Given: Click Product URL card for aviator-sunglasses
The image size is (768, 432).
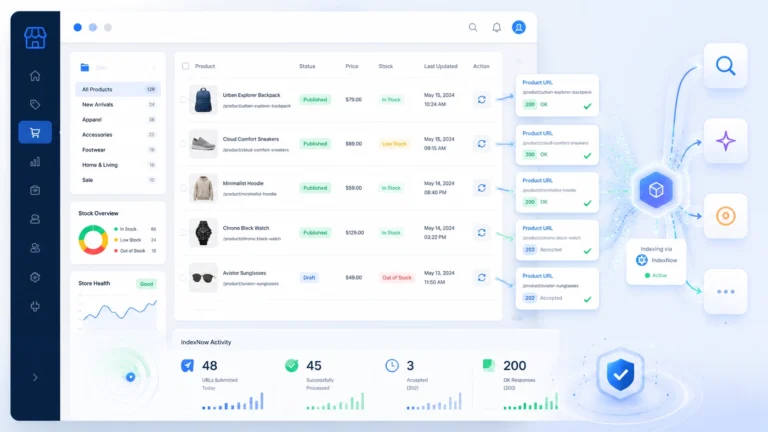Looking at the screenshot, I should point(557,288).
